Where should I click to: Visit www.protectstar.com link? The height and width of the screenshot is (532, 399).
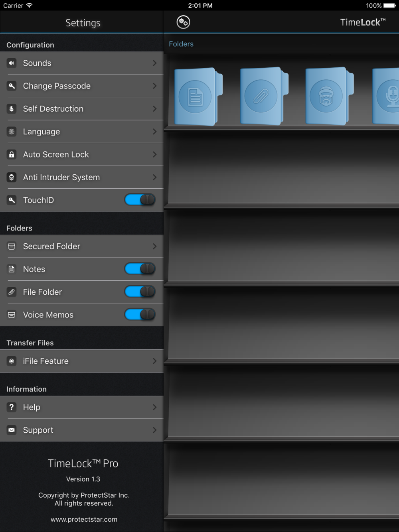tap(84, 519)
